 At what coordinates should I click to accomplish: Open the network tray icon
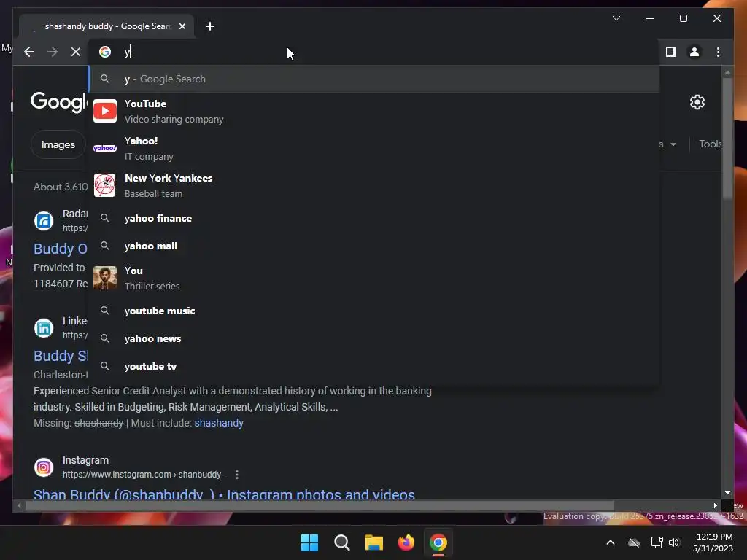pos(657,542)
